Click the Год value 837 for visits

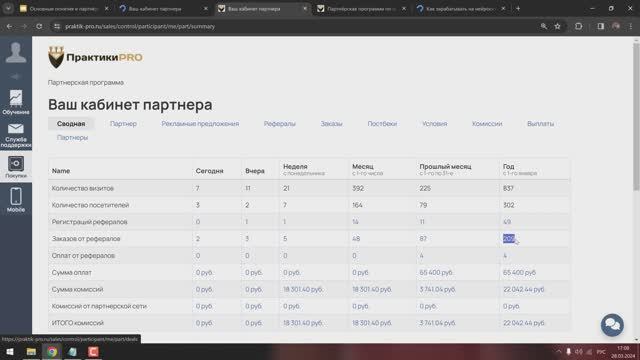(x=508, y=188)
